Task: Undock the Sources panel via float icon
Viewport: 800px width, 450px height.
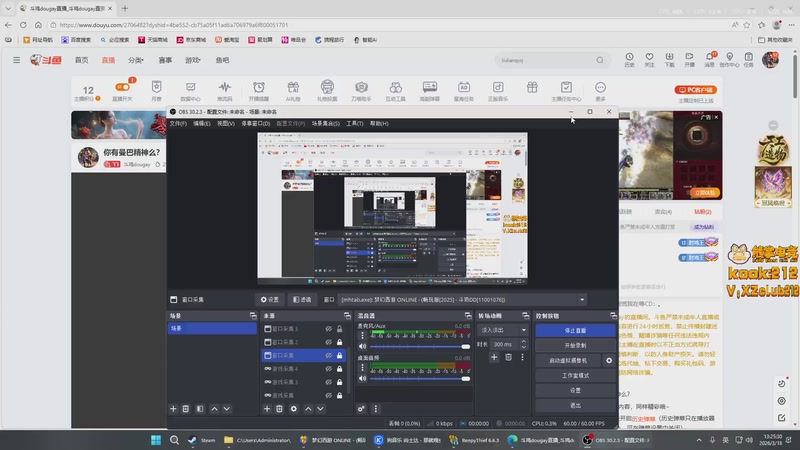Action: (347, 316)
